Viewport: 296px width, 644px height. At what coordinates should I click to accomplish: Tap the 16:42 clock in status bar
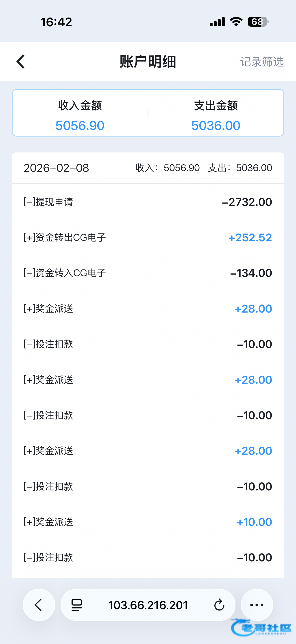coord(57,22)
